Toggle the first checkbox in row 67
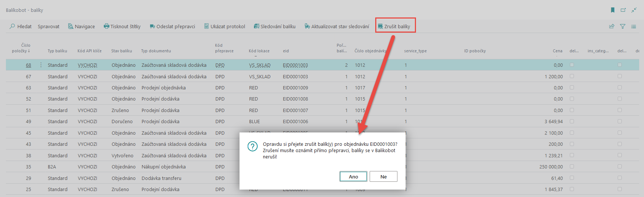The height and width of the screenshot is (197, 644). click(572, 76)
